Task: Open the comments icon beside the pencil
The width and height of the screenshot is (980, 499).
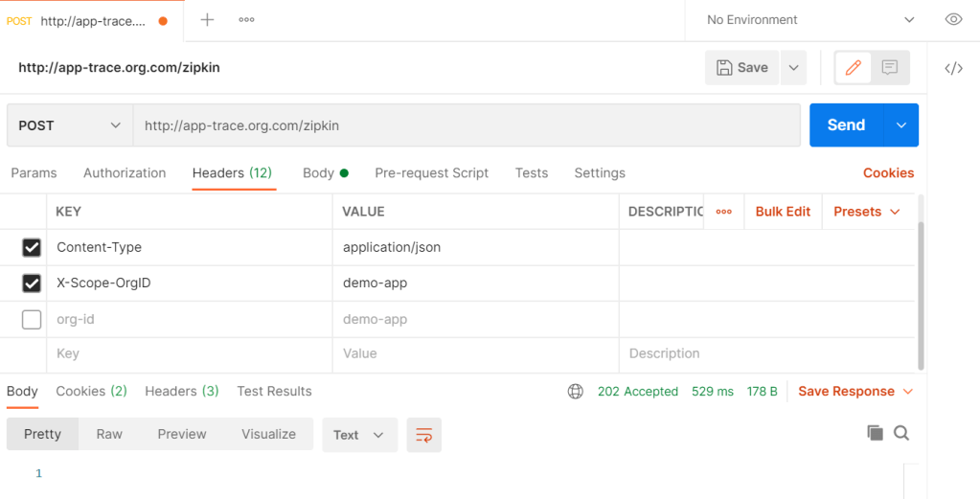Action: point(890,68)
